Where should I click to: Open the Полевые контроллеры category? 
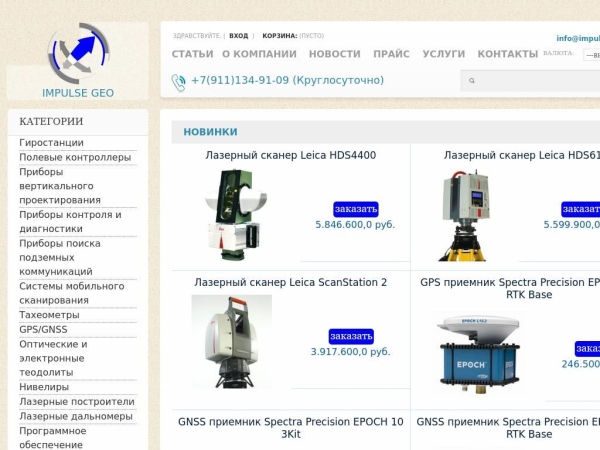pos(75,157)
